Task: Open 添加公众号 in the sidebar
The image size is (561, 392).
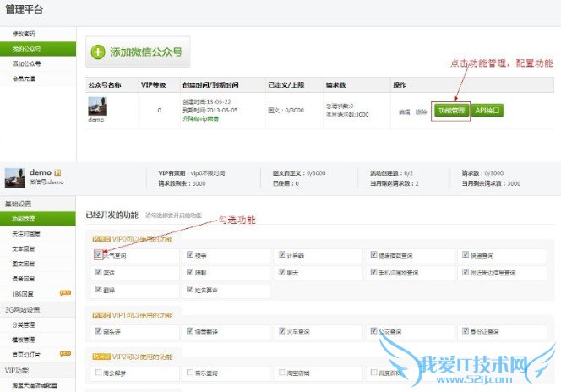Action: [26, 63]
